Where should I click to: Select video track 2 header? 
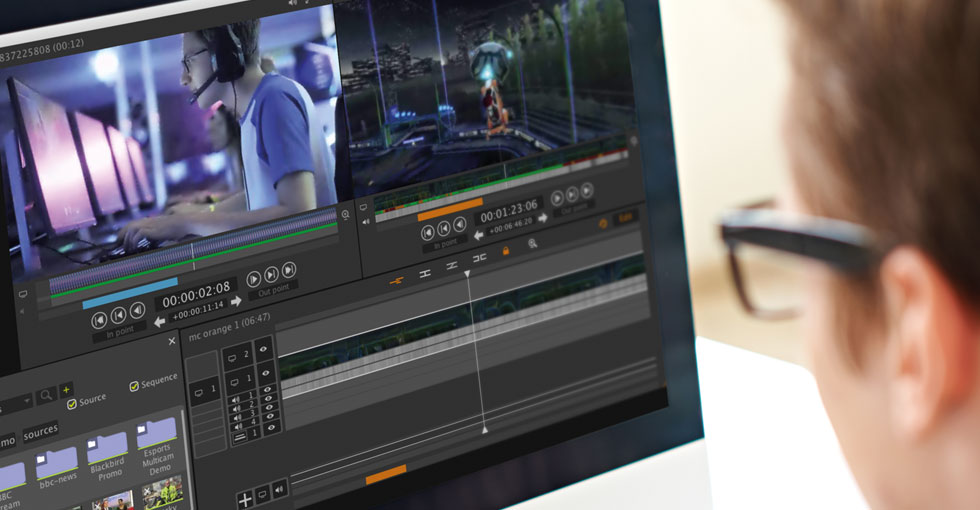click(238, 357)
